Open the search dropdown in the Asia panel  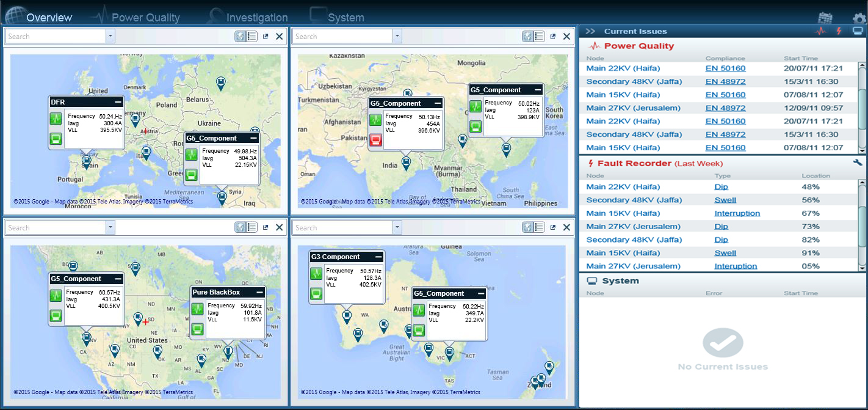tap(397, 37)
